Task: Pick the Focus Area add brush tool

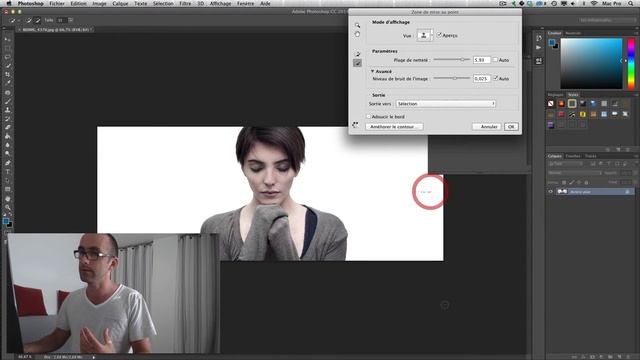Action: [358, 54]
